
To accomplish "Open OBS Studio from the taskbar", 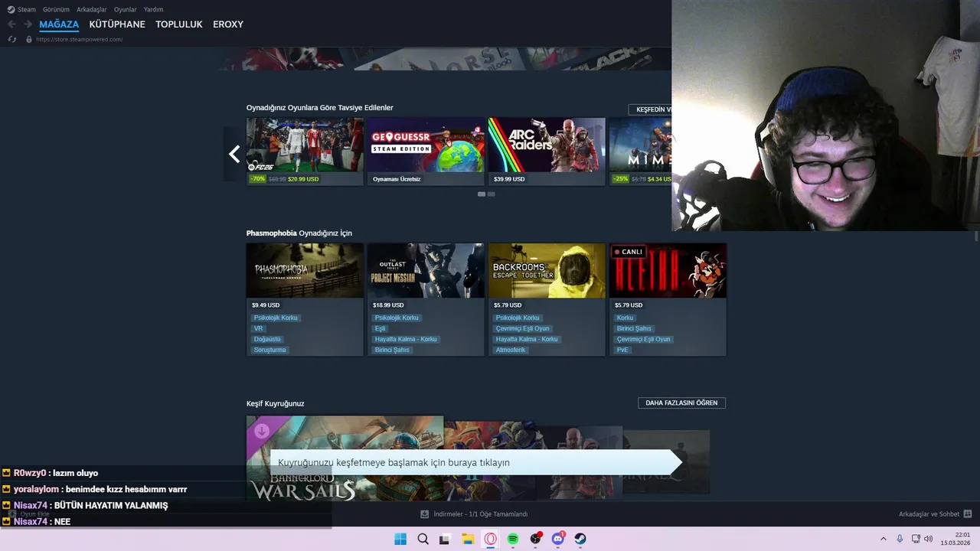I will point(535,539).
